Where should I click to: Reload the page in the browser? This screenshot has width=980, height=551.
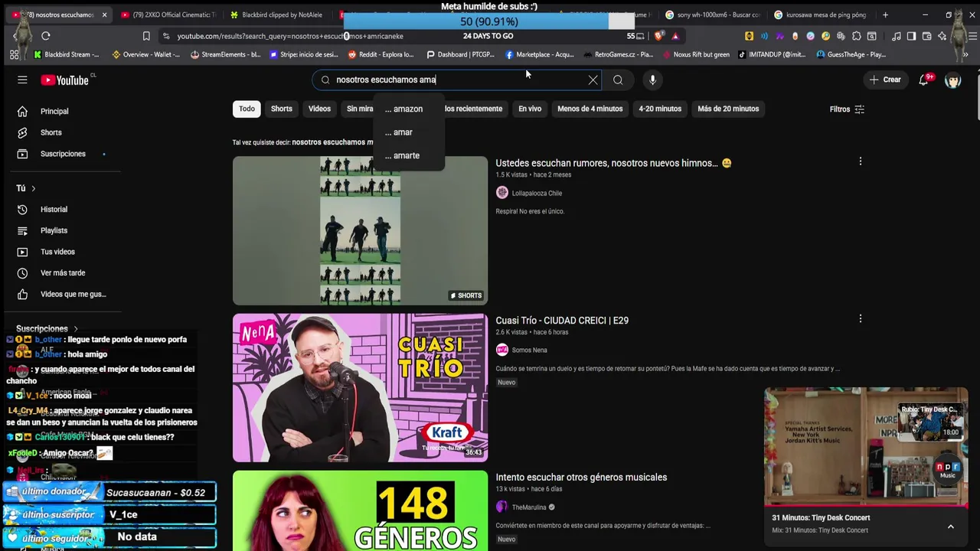(x=46, y=36)
